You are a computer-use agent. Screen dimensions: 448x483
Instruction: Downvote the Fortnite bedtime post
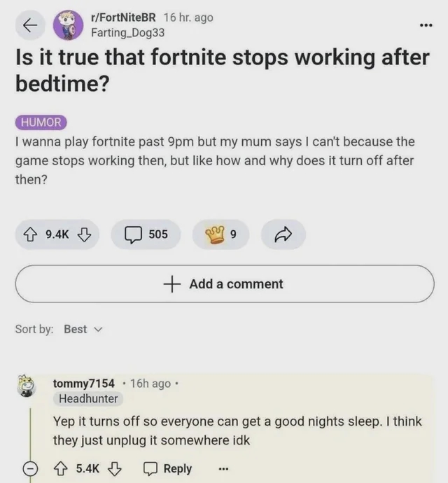point(84,234)
